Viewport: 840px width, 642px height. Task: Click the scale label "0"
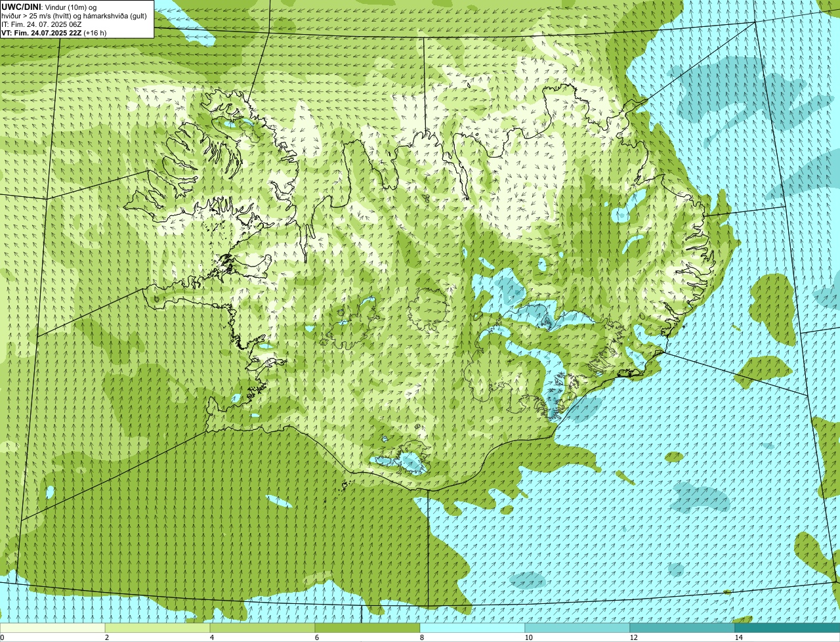(2, 637)
